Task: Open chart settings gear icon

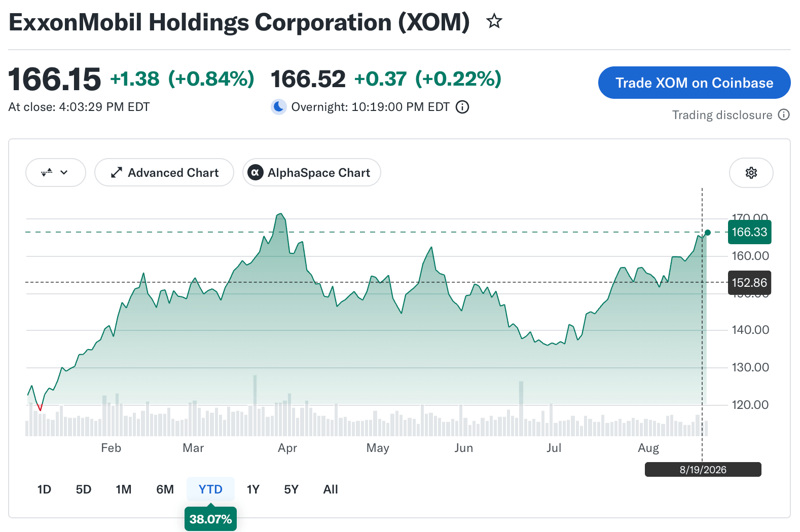Action: 751,173
